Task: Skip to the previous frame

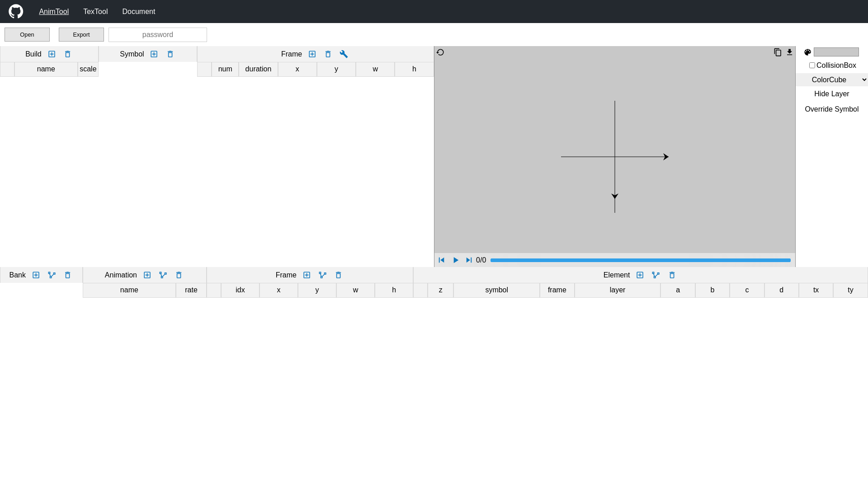Action: [x=442, y=260]
